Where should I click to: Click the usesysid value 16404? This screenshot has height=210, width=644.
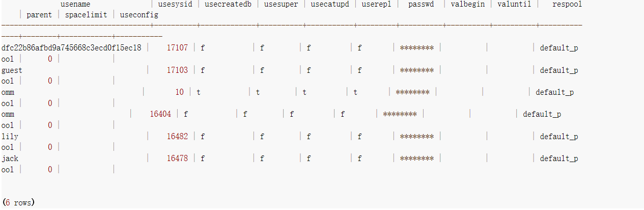click(x=160, y=114)
